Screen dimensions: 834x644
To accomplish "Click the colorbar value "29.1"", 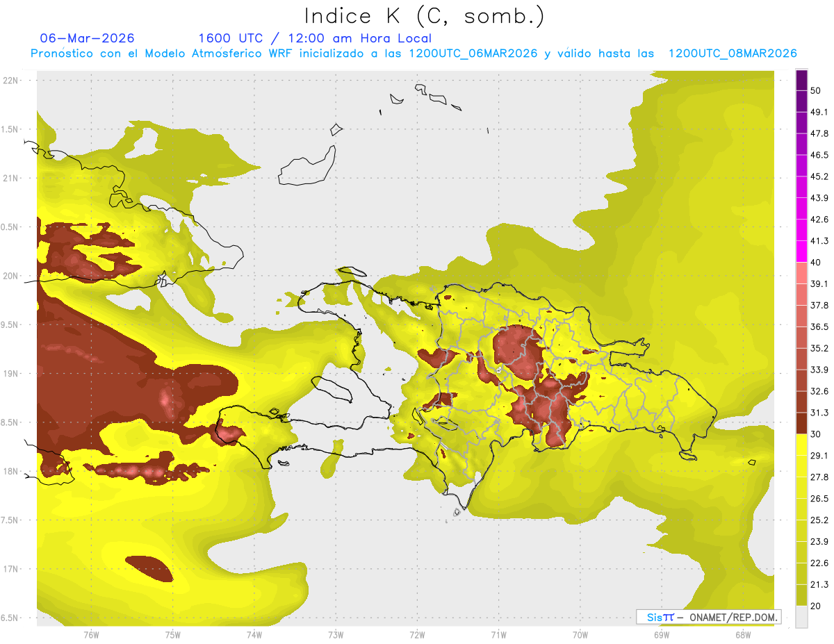I will [x=819, y=455].
